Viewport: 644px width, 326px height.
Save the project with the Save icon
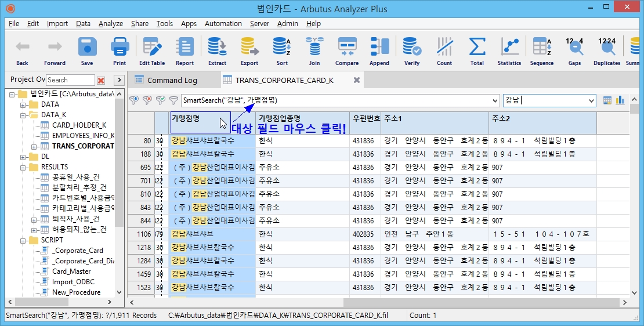coord(87,51)
